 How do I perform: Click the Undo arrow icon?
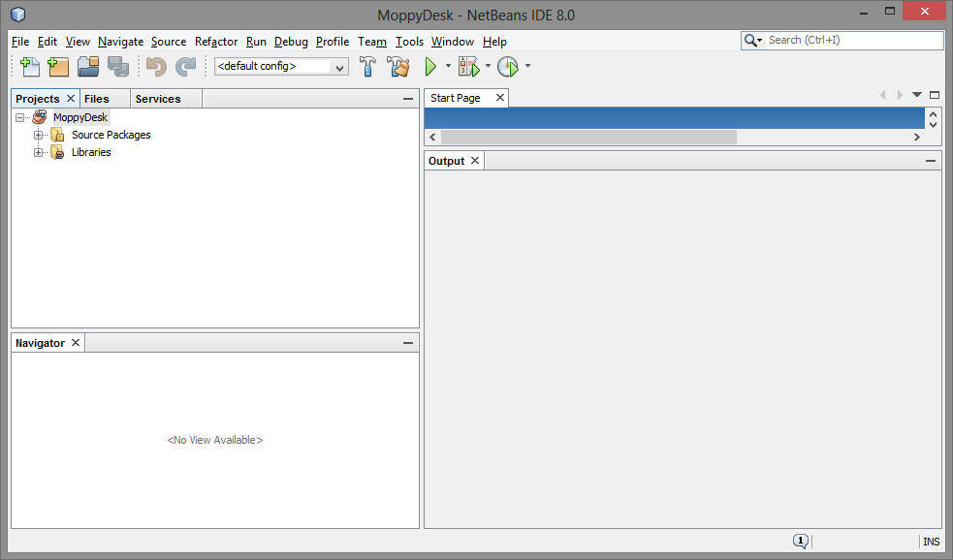tap(156, 66)
